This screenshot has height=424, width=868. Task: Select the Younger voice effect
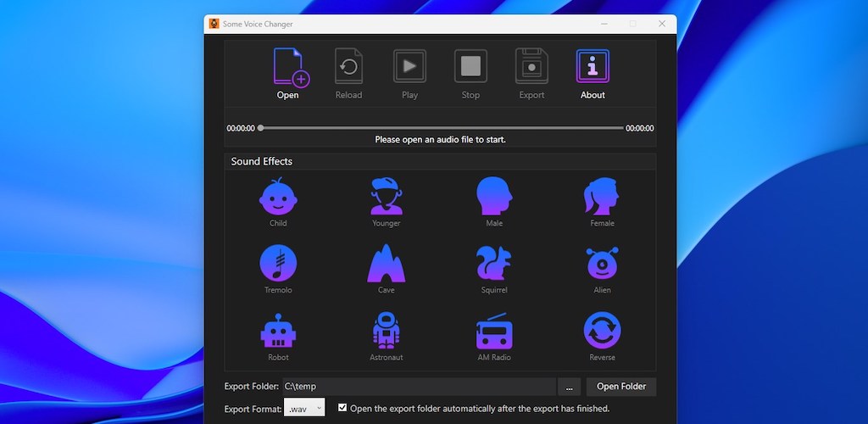coord(386,197)
